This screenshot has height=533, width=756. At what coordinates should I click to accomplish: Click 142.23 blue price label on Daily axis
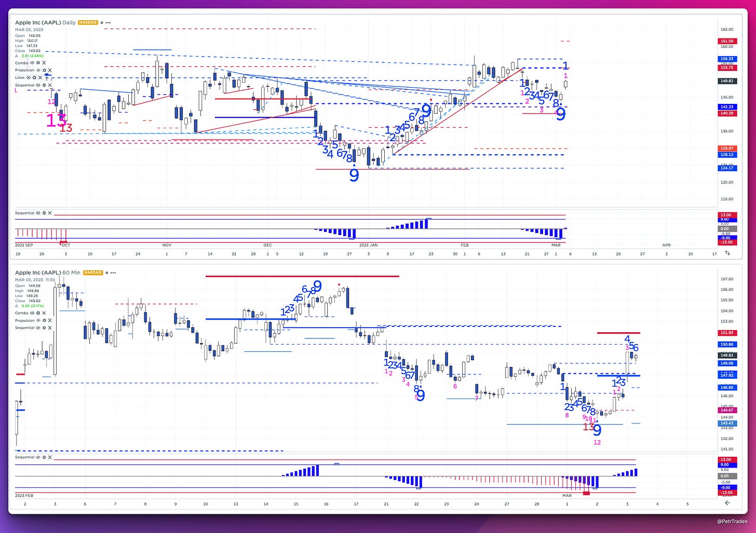point(727,107)
